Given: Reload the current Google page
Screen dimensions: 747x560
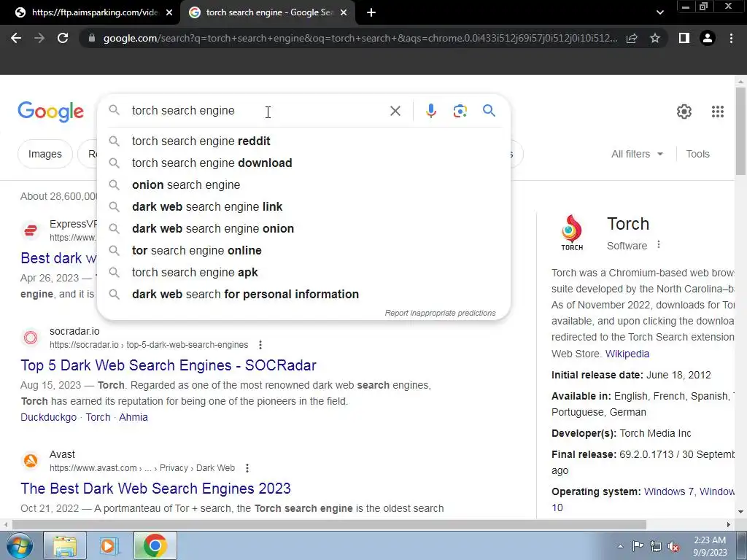Looking at the screenshot, I should 63,38.
